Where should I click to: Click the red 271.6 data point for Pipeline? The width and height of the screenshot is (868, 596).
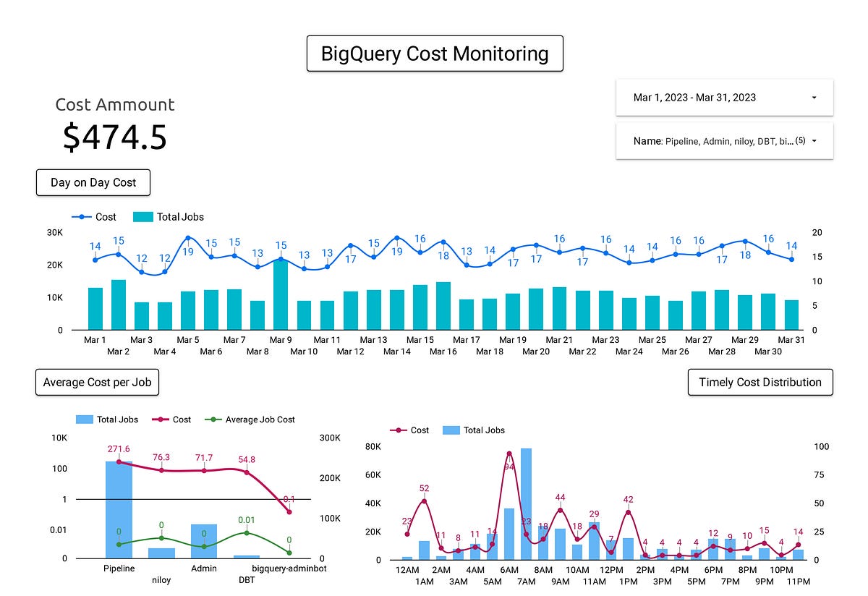click(x=118, y=461)
